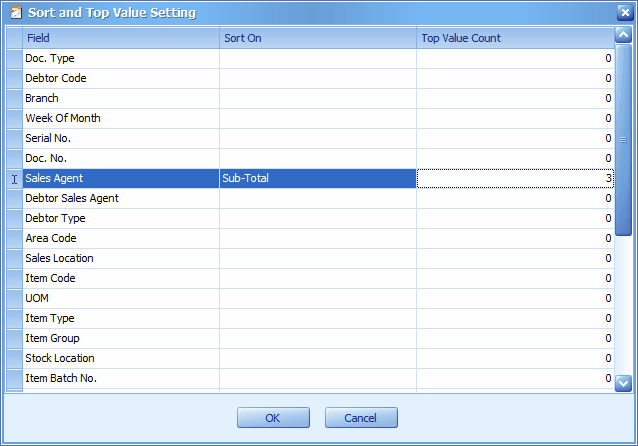
Task: Select the row indicator for Doc. Type
Action: tap(14, 58)
